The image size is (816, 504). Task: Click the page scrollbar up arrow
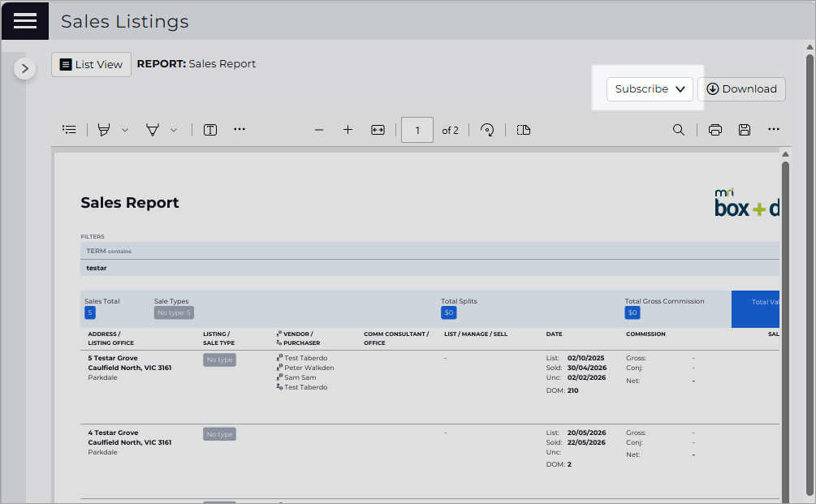point(810,47)
